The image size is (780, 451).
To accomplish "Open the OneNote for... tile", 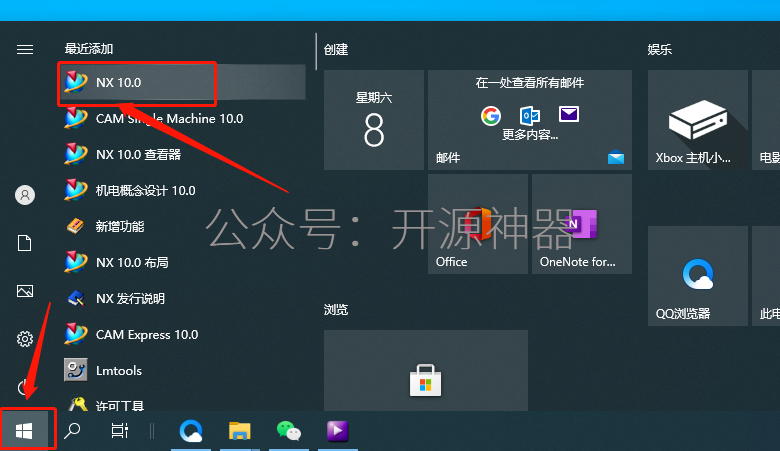I will (582, 224).
